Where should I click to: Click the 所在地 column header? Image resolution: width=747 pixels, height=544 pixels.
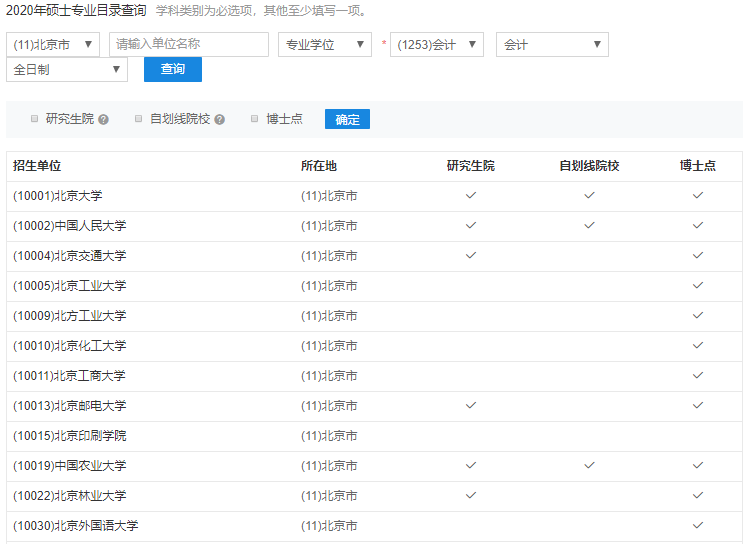click(x=319, y=166)
